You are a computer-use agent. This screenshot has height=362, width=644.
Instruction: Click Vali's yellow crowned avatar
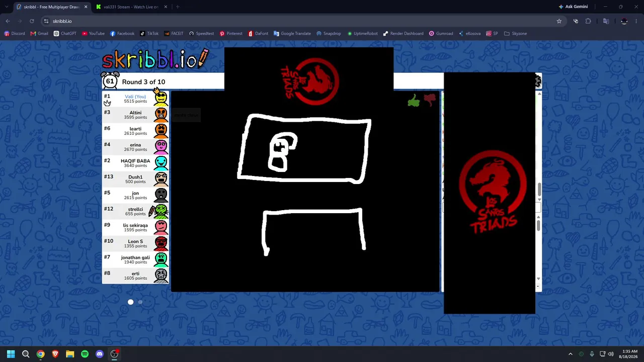pos(161,98)
